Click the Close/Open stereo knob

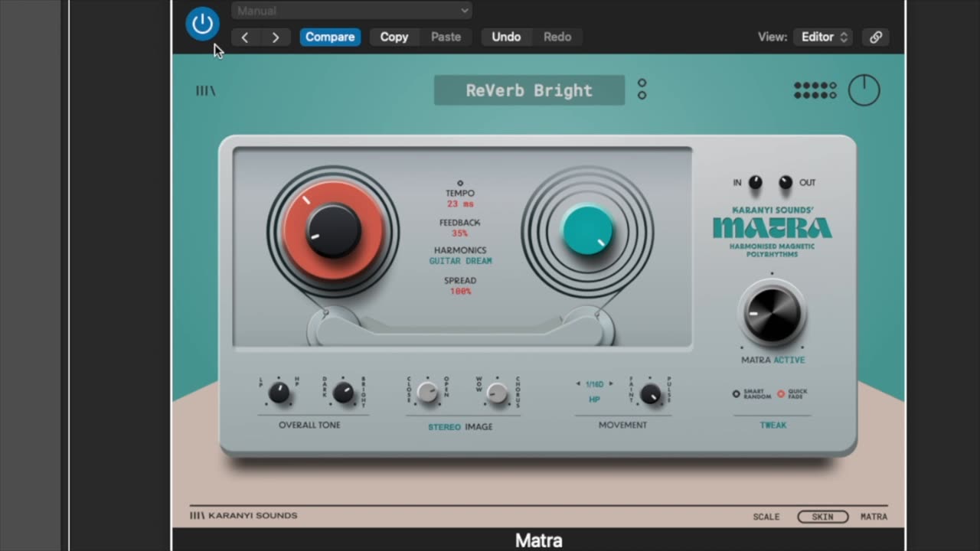click(428, 393)
